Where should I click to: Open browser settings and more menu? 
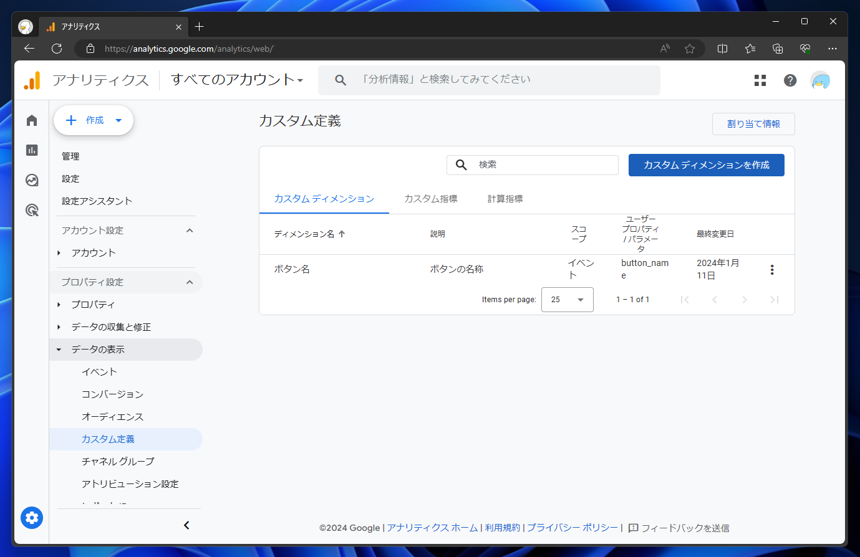(833, 49)
